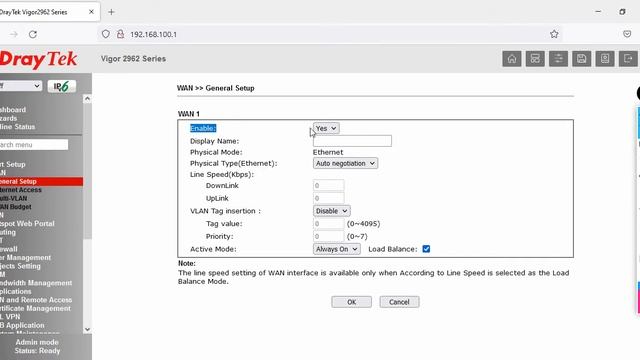Click the browser reload button

tap(33, 34)
